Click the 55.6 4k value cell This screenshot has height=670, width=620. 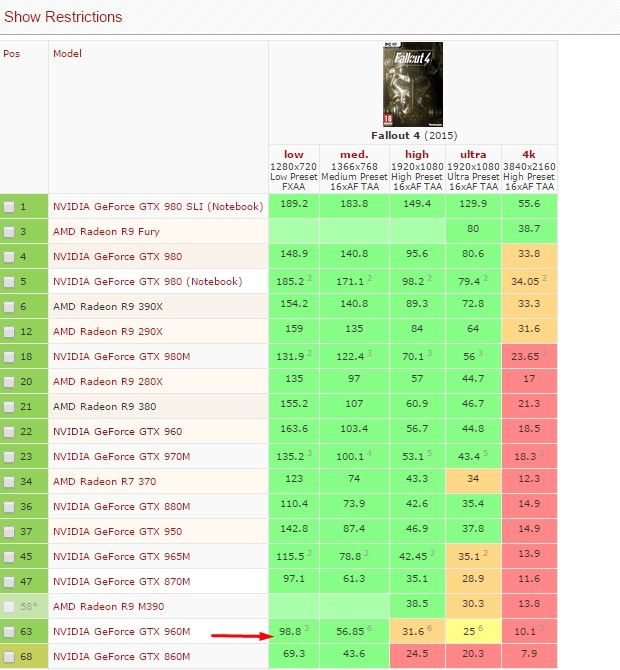pyautogui.click(x=529, y=204)
